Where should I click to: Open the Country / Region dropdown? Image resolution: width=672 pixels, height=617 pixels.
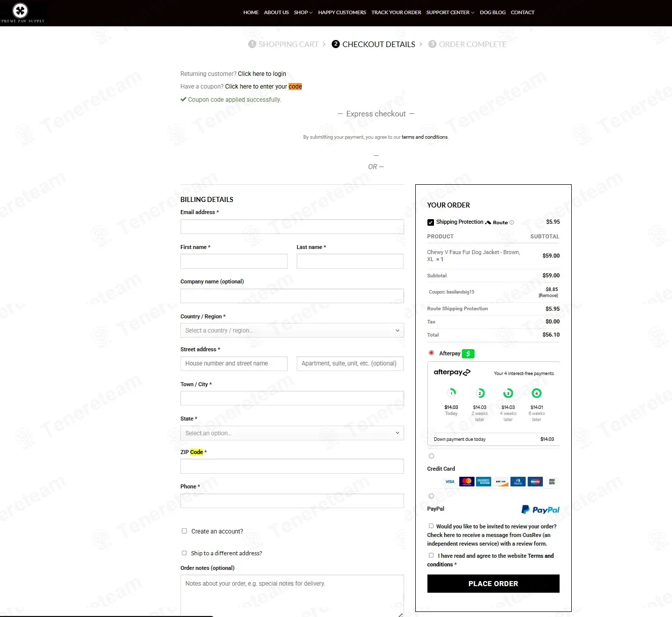click(292, 331)
